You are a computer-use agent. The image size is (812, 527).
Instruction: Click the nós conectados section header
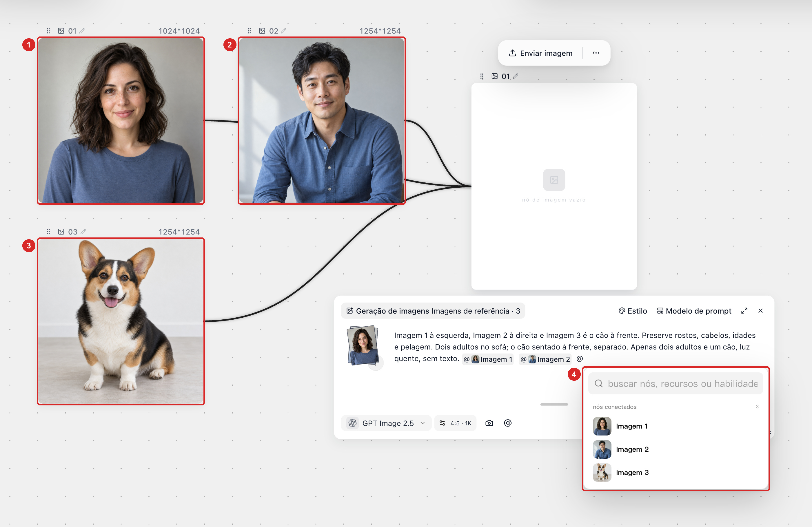tap(614, 407)
